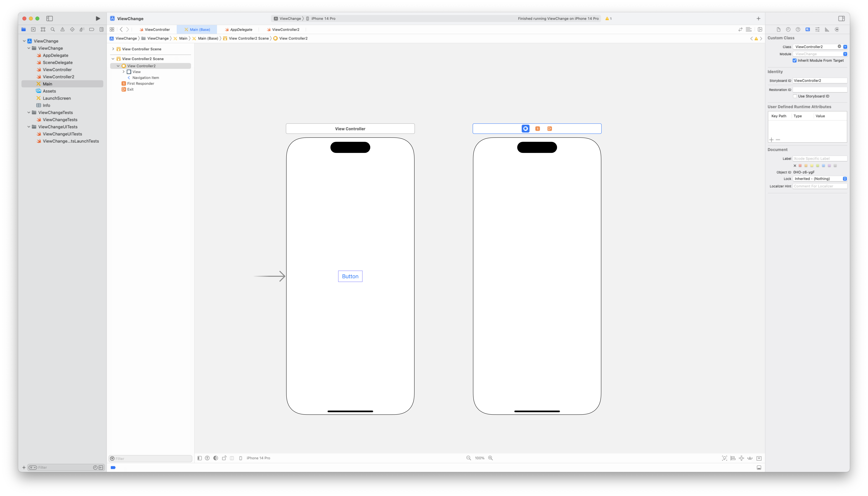Open the Test navigator diamond icon
This screenshot has height=496, width=868.
[72, 29]
